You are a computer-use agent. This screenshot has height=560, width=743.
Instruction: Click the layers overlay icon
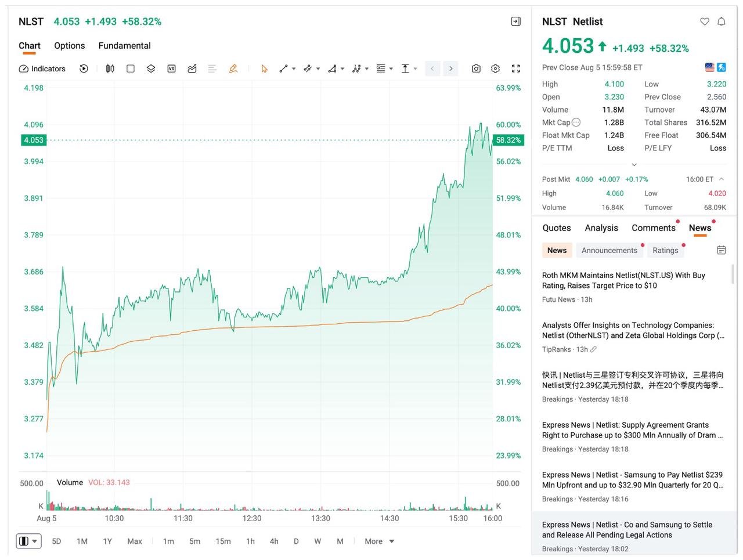(151, 68)
